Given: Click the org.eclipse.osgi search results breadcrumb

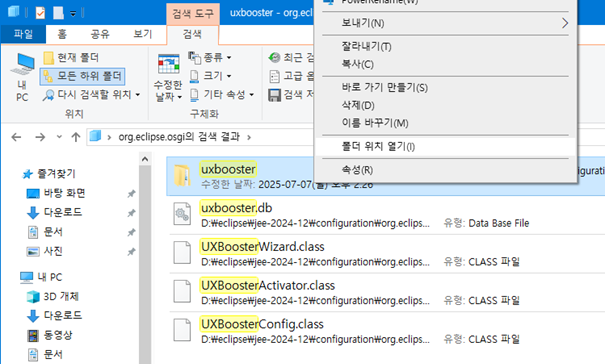Looking at the screenshot, I should point(179,137).
